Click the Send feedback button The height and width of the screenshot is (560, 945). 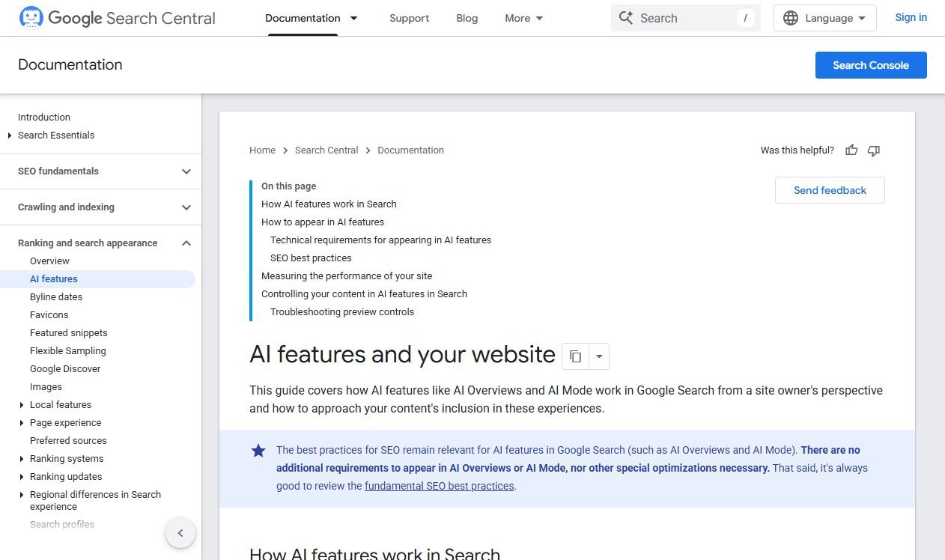(830, 190)
